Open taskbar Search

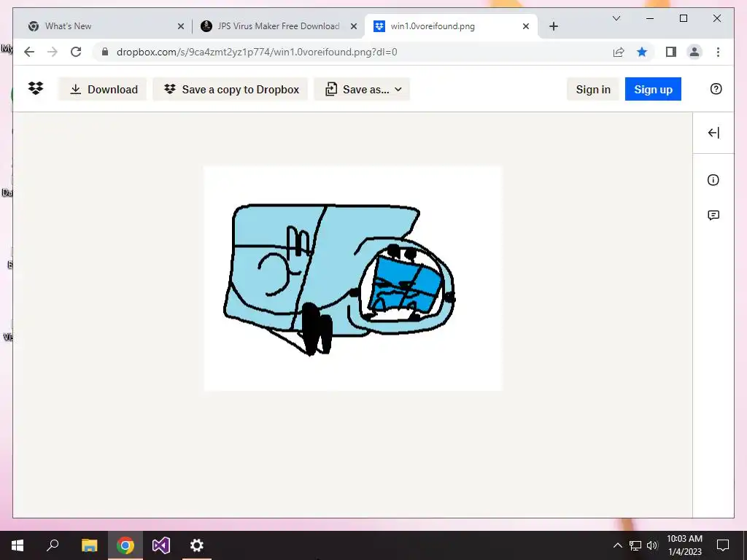(53, 545)
